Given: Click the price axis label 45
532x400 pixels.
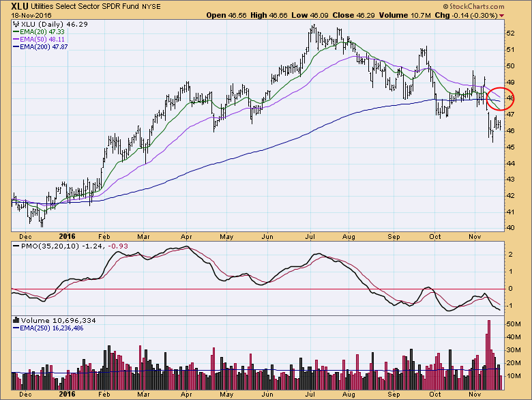Looking at the screenshot, I should click(x=510, y=147).
